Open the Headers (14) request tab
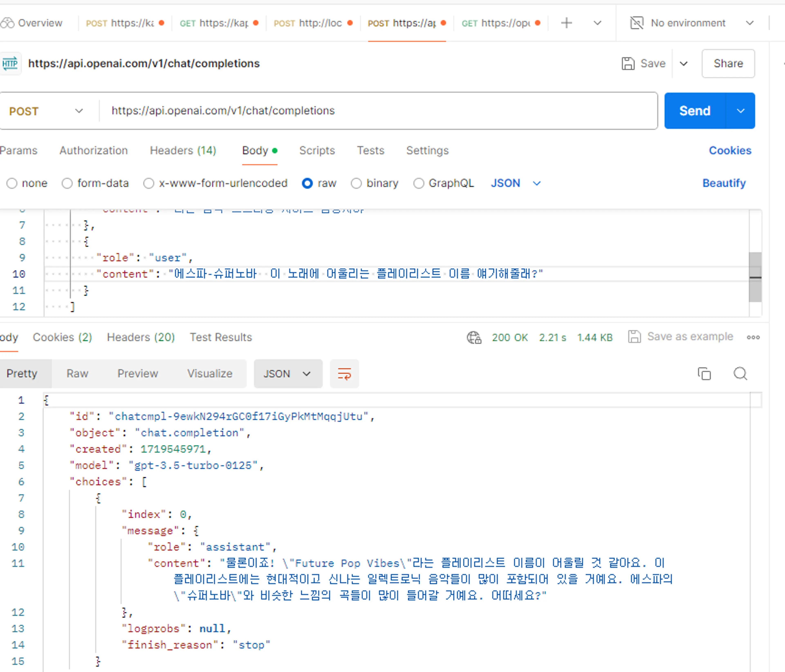The width and height of the screenshot is (785, 672). [183, 151]
